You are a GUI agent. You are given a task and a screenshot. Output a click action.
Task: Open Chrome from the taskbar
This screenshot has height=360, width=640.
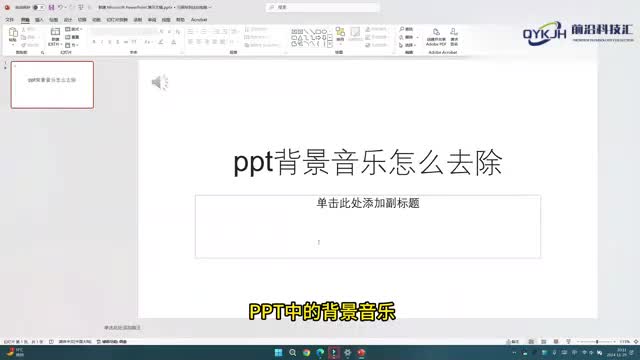click(306, 353)
